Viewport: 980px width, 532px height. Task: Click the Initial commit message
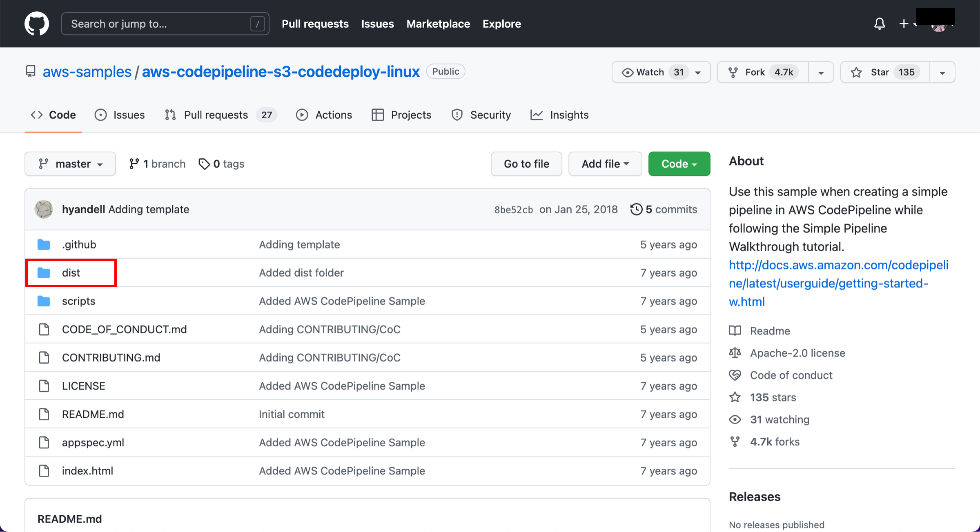[292, 414]
